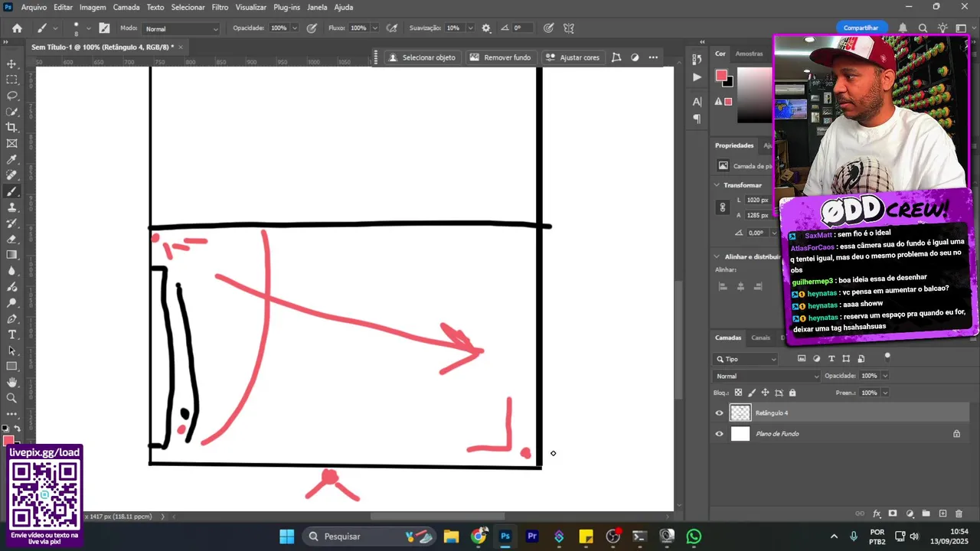Image resolution: width=980 pixels, height=551 pixels.
Task: Create a new layer group
Action: pyautogui.click(x=926, y=514)
